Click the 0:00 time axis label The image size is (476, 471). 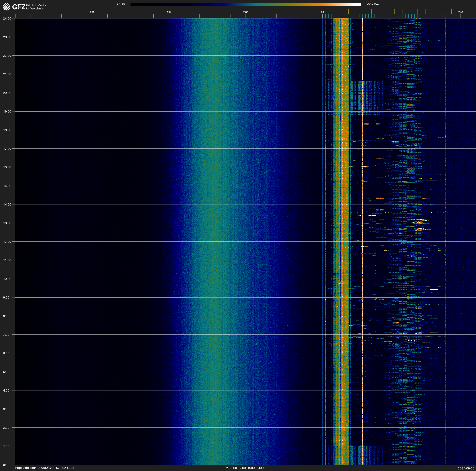coord(6,465)
